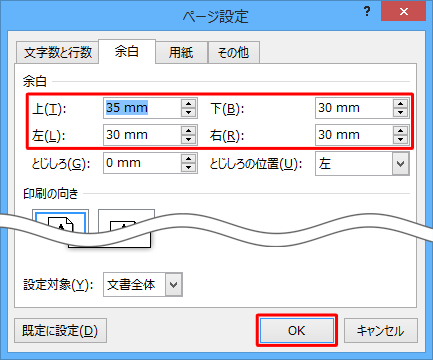Switch to the 文字数と行数 tab

[57, 52]
